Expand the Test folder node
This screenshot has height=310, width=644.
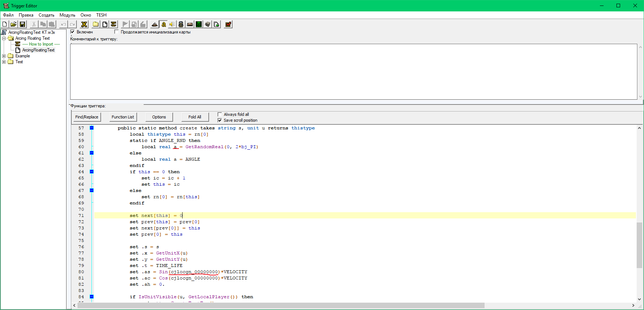pos(4,62)
